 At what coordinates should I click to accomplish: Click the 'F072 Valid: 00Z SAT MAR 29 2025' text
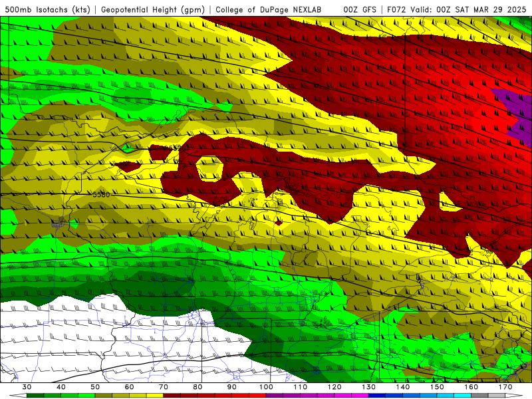point(457,9)
